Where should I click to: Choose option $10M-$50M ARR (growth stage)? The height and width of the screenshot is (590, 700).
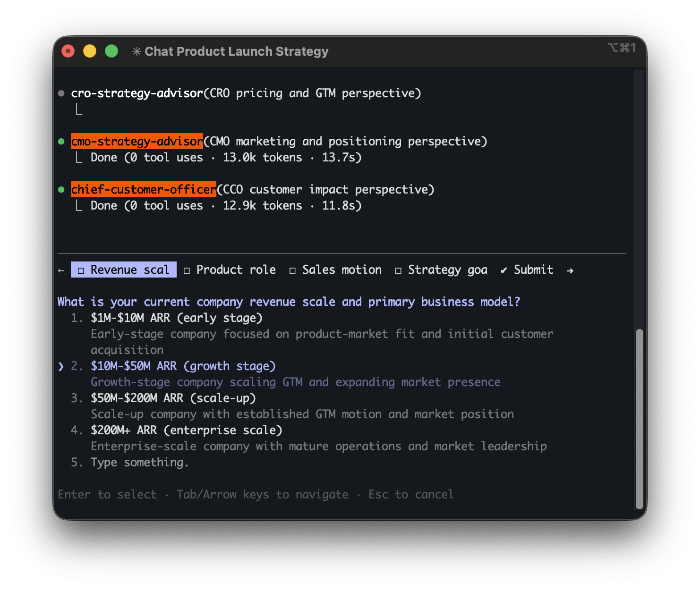(183, 366)
